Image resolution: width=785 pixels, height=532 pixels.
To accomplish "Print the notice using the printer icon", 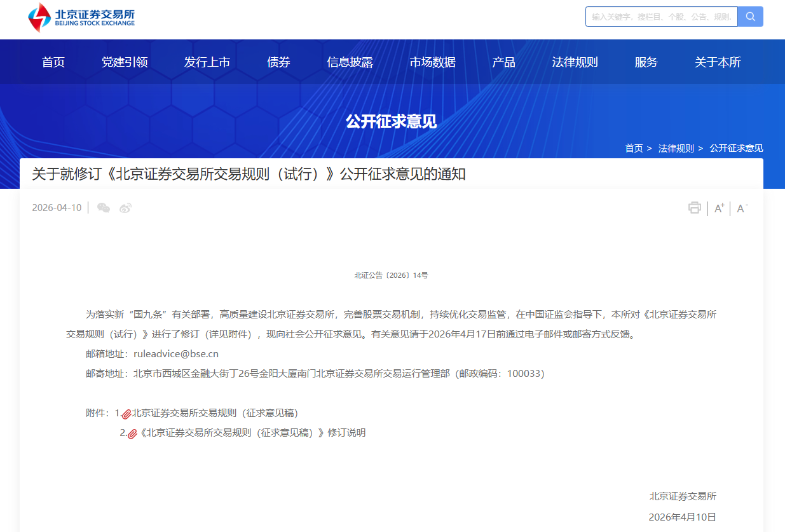I will (695, 208).
